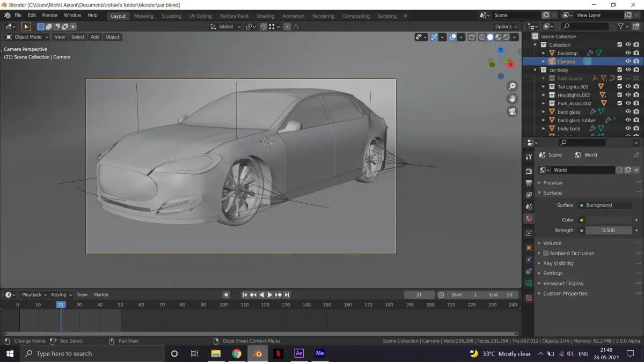Switch to solid viewport shading
644x362 pixels.
pyautogui.click(x=490, y=37)
